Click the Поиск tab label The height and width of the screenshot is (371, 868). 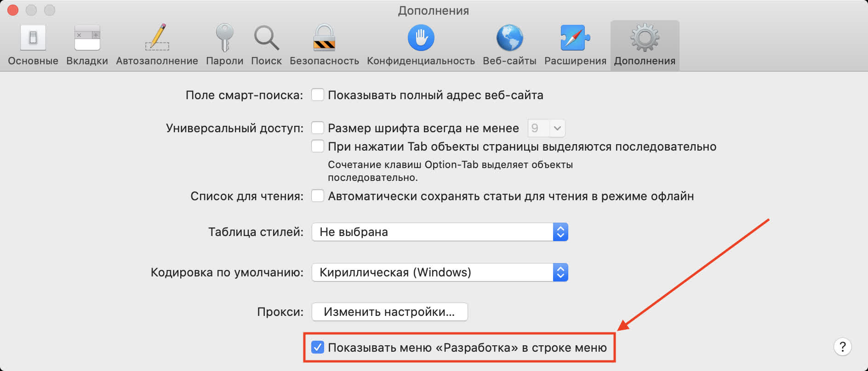tap(266, 61)
